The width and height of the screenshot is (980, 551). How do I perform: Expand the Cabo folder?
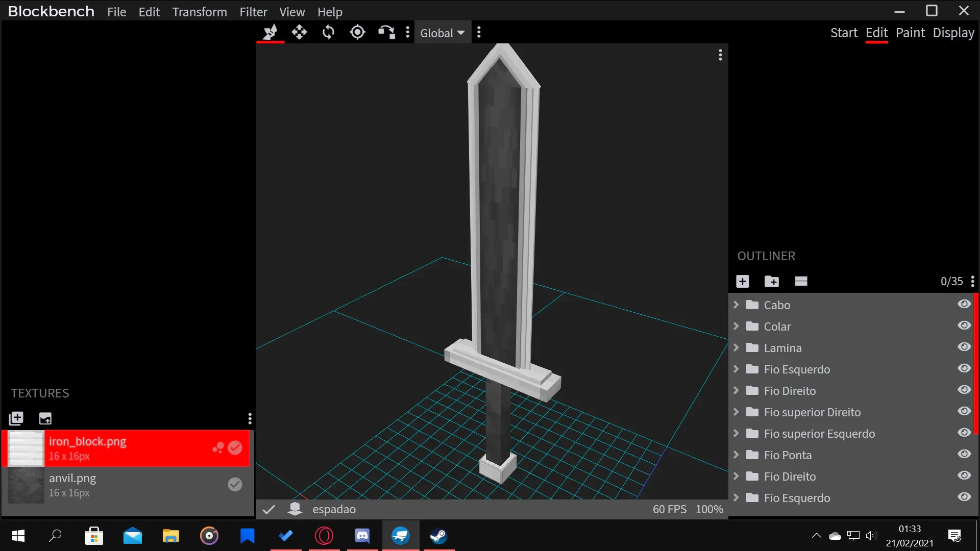[736, 305]
